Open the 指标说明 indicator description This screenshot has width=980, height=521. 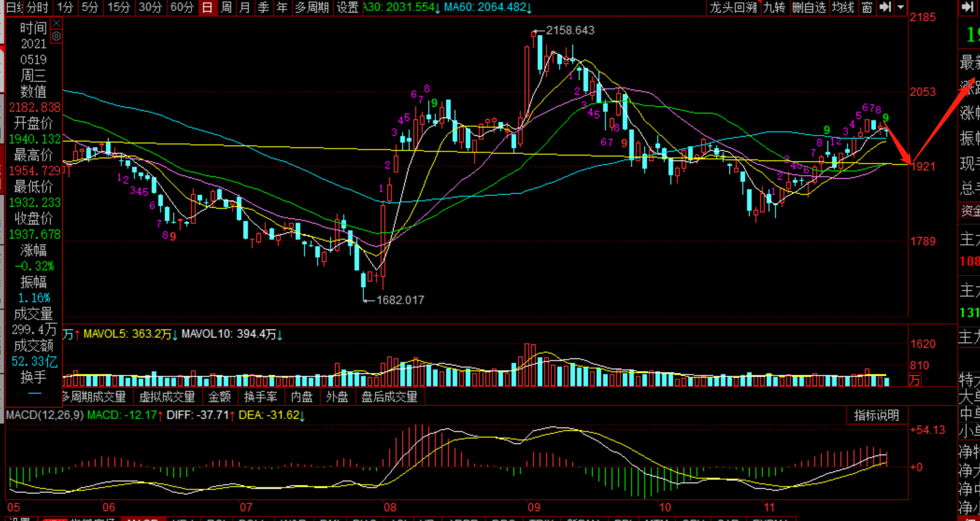(x=877, y=415)
